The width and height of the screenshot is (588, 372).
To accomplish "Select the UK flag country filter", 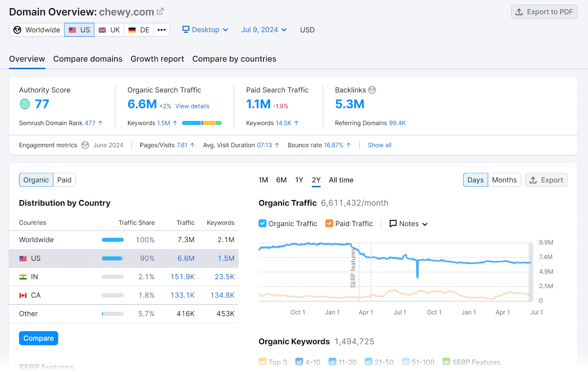I will (102, 30).
